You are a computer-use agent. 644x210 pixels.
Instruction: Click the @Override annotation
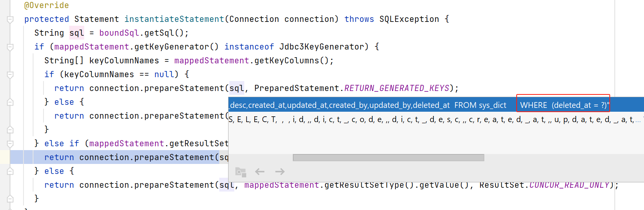point(47,5)
